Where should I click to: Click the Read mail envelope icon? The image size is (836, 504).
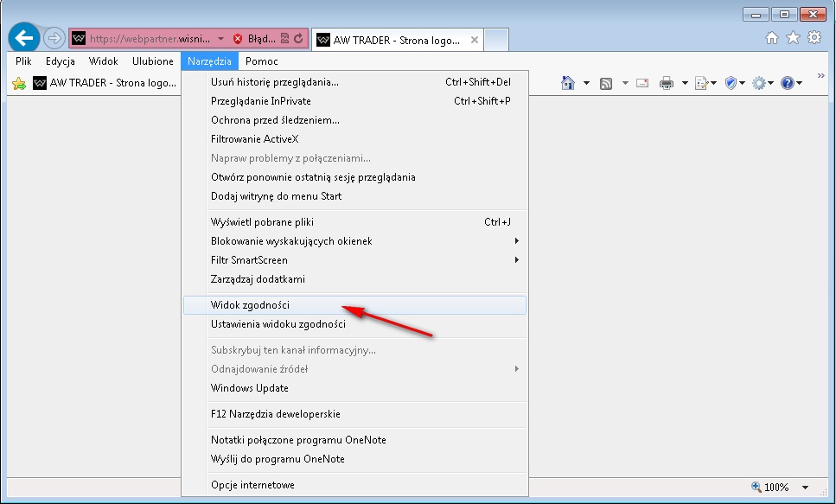[642, 83]
